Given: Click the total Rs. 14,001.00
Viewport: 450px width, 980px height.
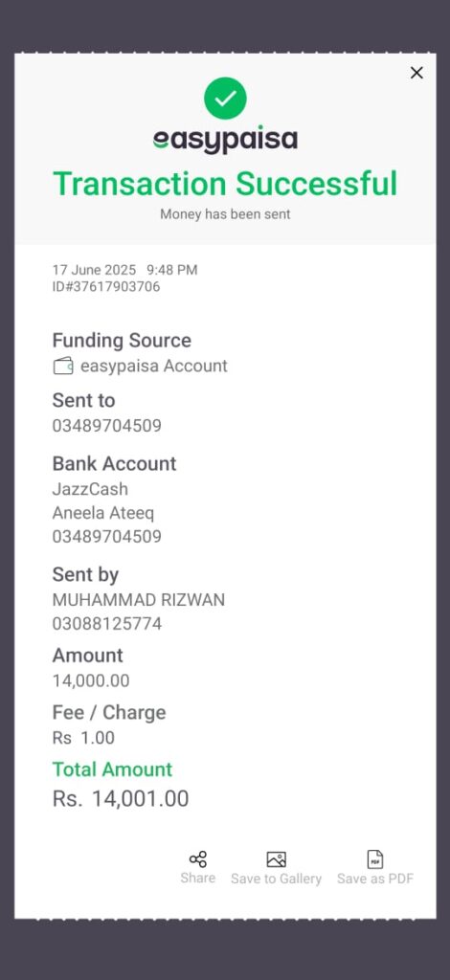Looking at the screenshot, I should 121,799.
